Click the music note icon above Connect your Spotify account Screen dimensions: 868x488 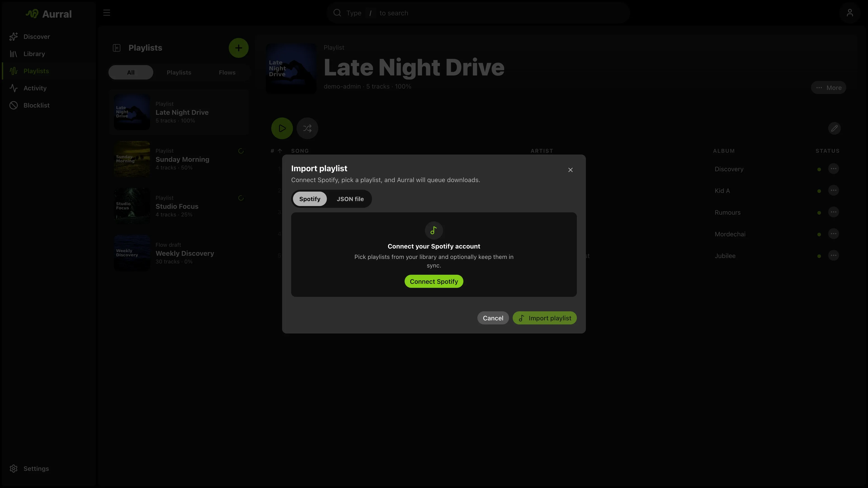[x=434, y=230]
